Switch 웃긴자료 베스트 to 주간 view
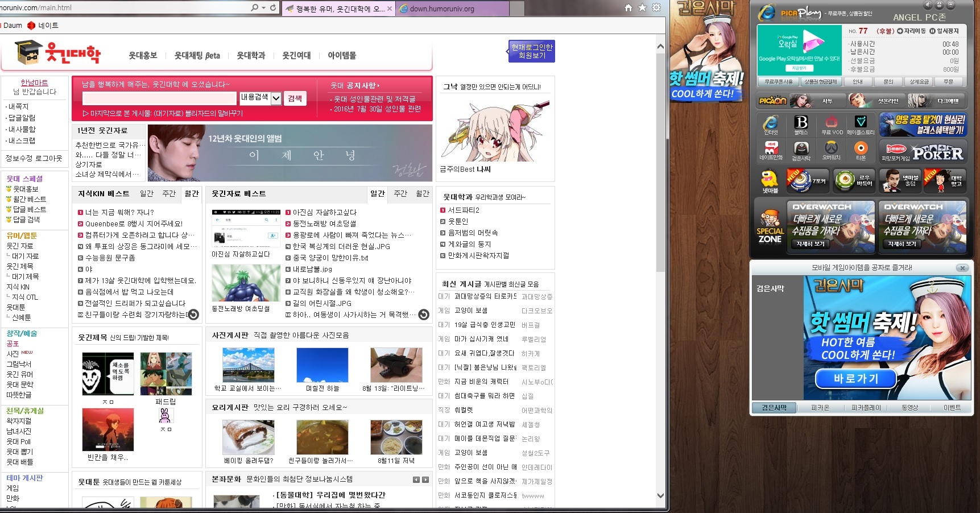The image size is (980, 513). tap(400, 193)
